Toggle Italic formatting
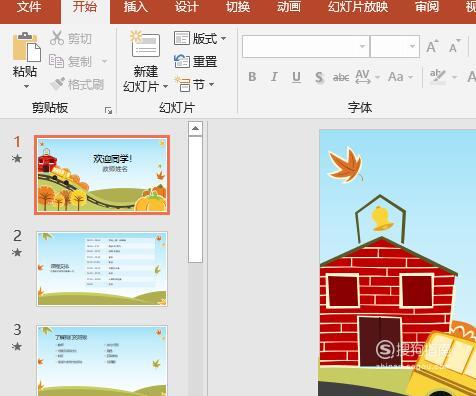The height and width of the screenshot is (396, 476). coord(274,77)
